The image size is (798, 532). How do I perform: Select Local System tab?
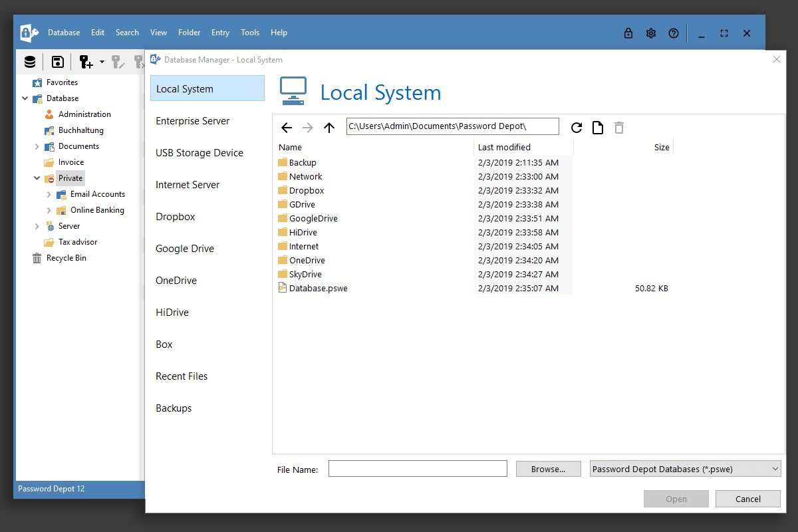207,88
